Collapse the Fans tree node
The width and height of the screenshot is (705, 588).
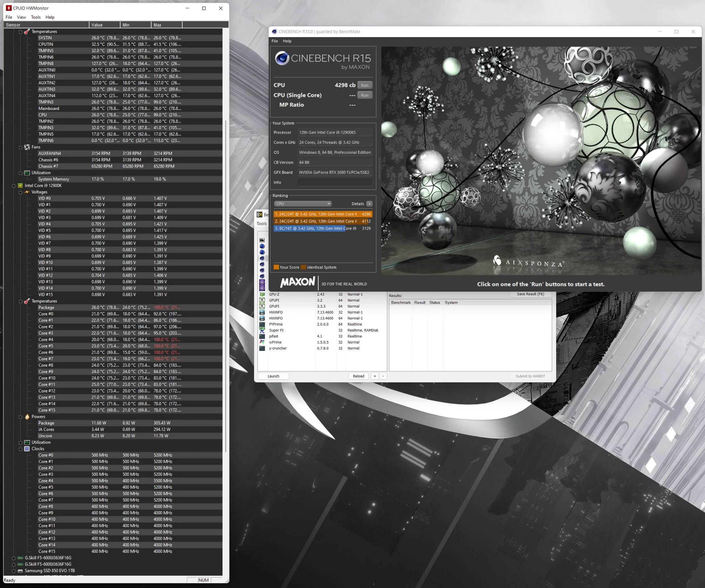(21, 147)
